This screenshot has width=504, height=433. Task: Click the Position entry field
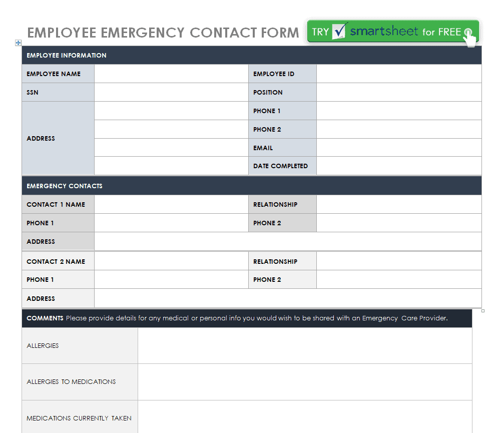click(399, 92)
